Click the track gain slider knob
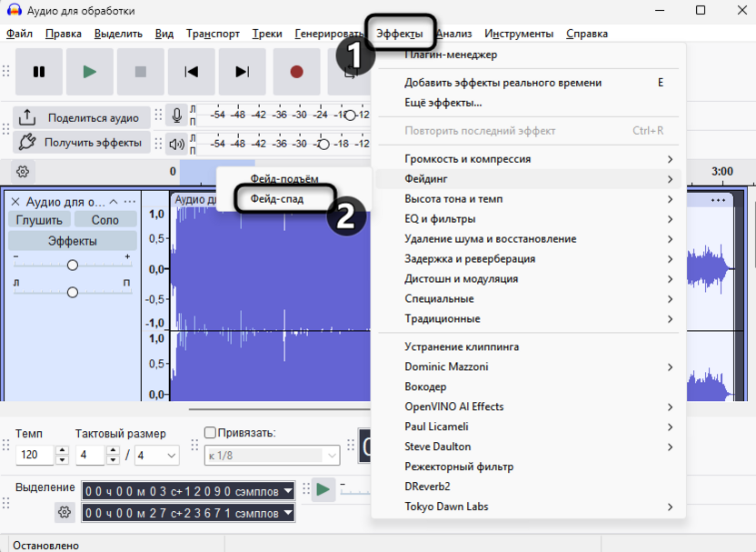Screen dimensions: 756x552 (73, 265)
